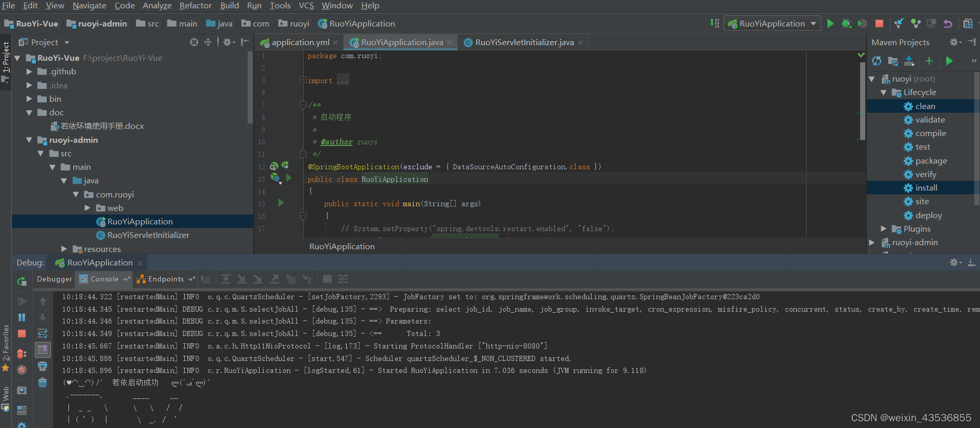
Task: Open Maven Projects settings gear dropdown
Action: coord(956,42)
